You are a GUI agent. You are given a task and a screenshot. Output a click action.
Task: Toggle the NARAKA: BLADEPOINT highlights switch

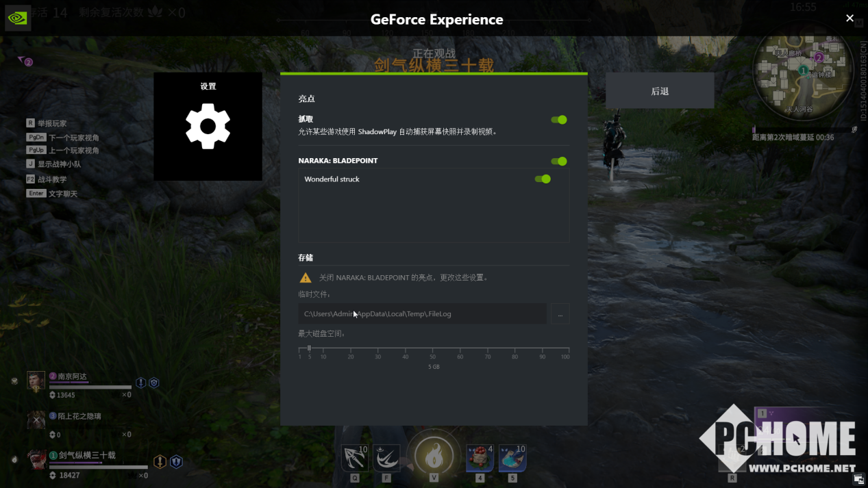tap(559, 162)
